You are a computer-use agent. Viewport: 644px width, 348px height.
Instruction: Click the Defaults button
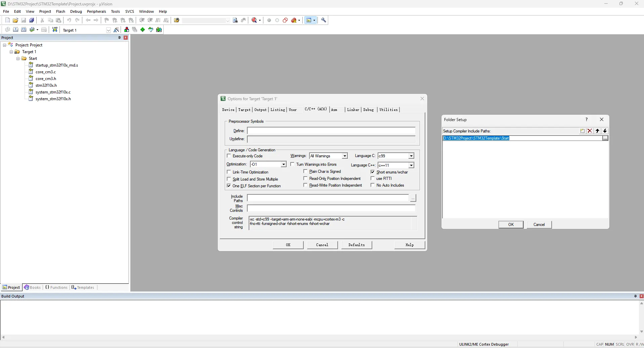(356, 245)
